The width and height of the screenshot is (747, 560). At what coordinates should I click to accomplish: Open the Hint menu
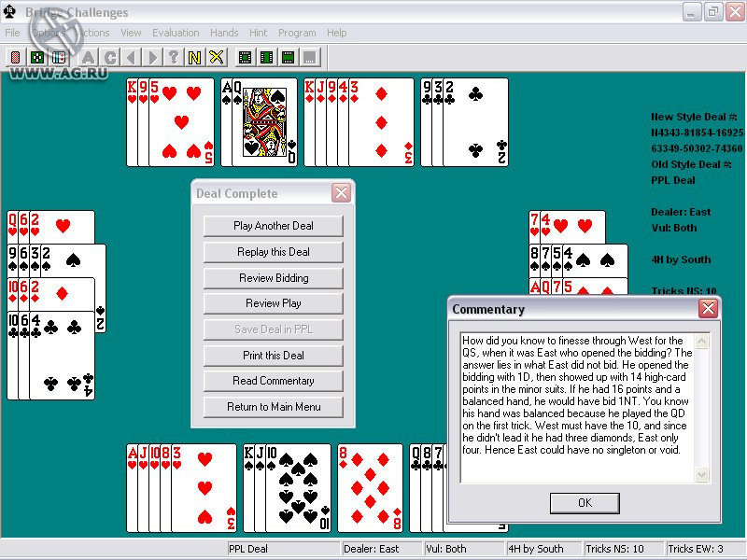tap(258, 33)
